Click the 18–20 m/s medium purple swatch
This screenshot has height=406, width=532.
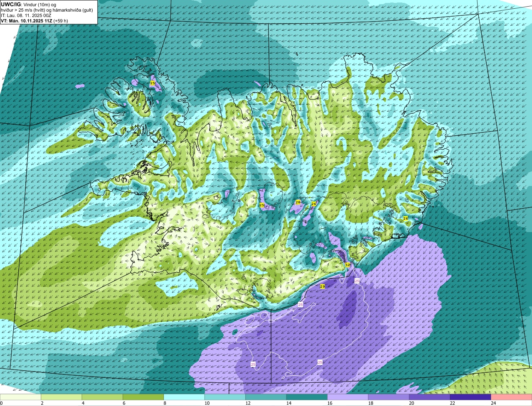(x=389, y=397)
